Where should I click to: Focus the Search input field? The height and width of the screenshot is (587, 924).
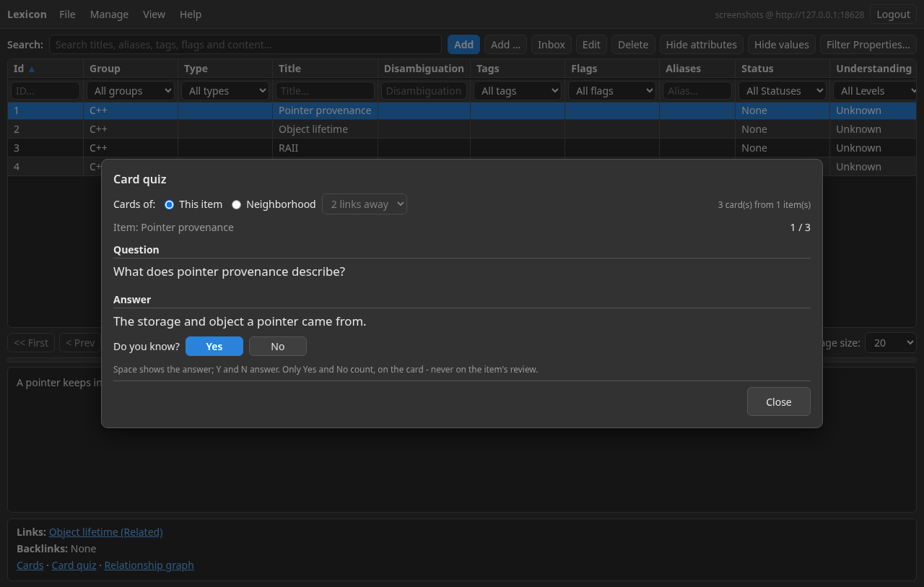[245, 45]
